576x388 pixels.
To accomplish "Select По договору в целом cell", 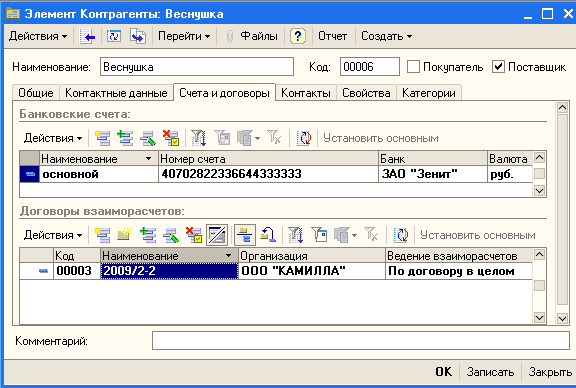I will click(x=459, y=271).
